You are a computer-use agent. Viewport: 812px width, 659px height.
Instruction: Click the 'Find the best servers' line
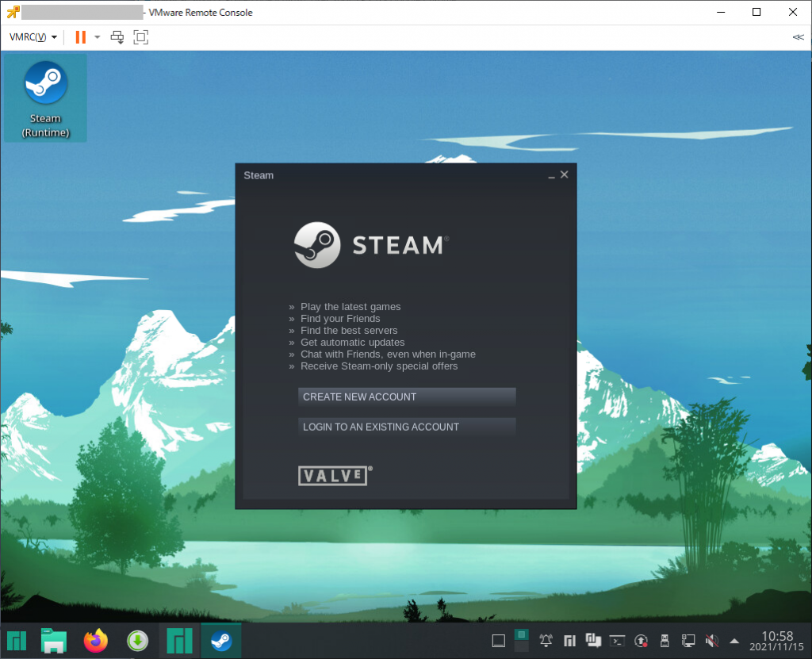[349, 331]
